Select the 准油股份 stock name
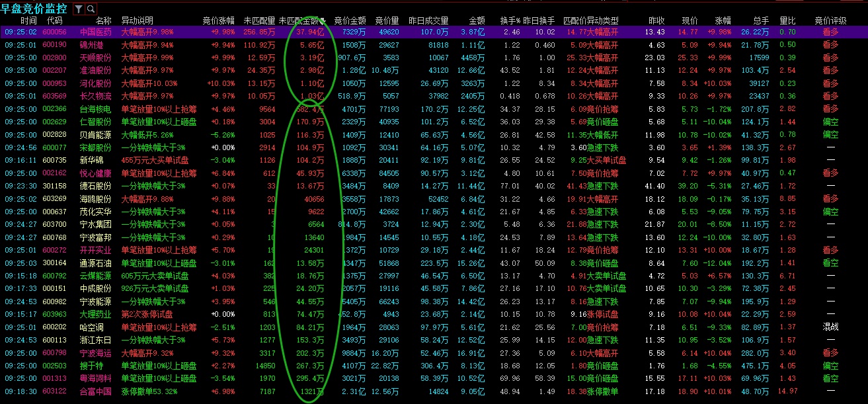868x404 pixels. coord(96,70)
